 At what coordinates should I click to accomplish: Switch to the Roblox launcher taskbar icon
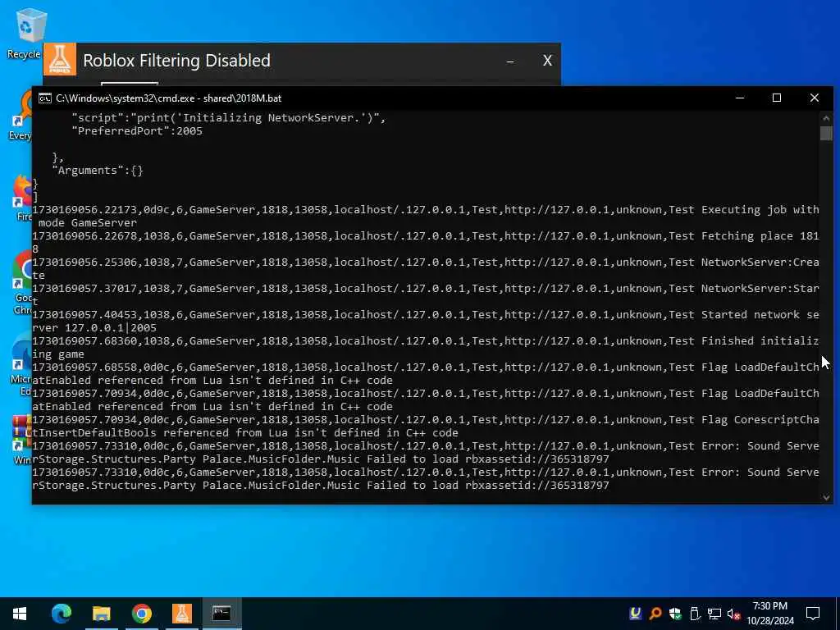[x=181, y=614]
